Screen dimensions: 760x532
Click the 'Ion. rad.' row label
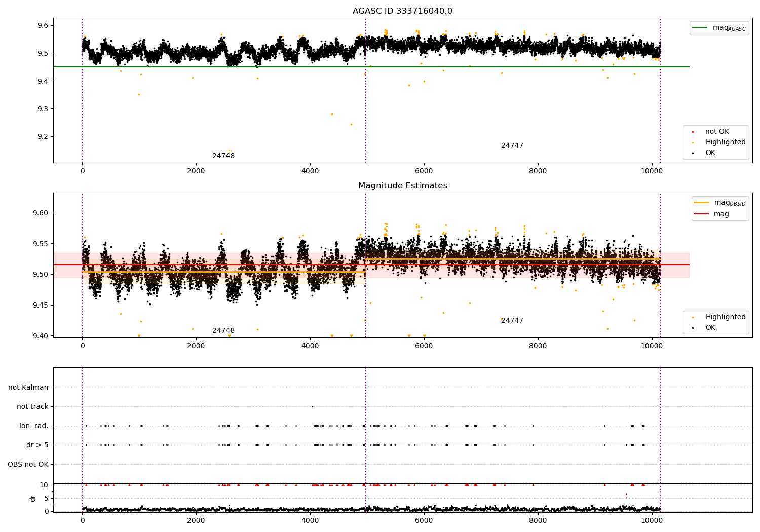[34, 426]
